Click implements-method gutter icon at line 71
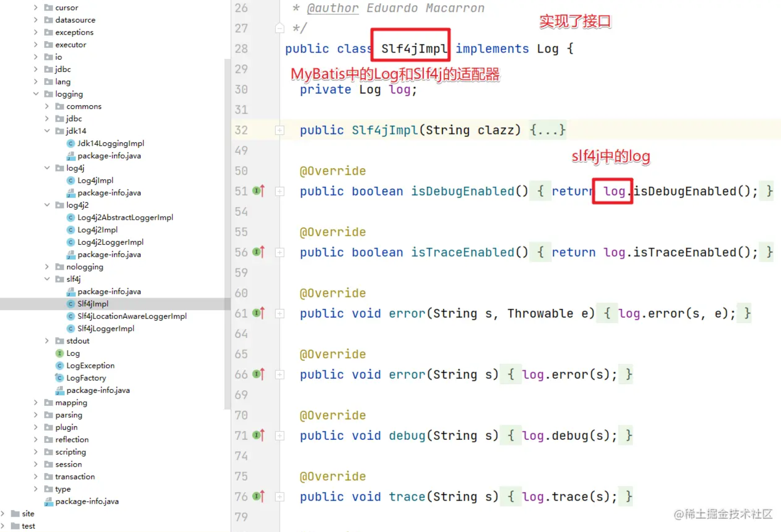The image size is (781, 532). 259,435
